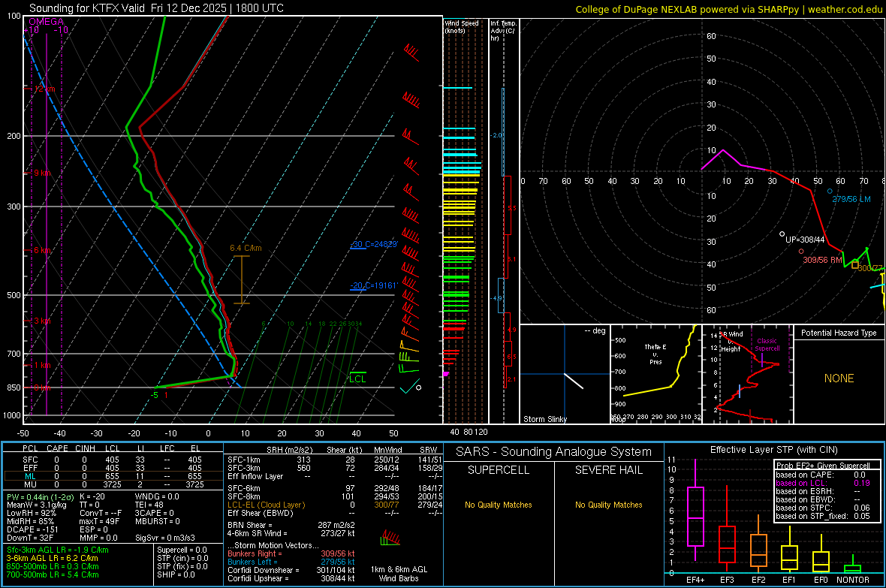886x588 pixels.
Task: Click the Wind Speed (knots) panel header
Action: [462, 26]
